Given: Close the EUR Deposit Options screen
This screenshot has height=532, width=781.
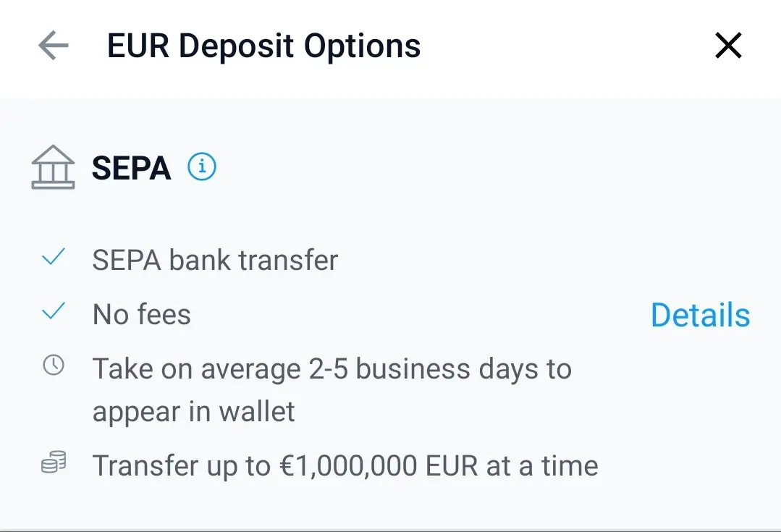Looking at the screenshot, I should click(x=728, y=46).
